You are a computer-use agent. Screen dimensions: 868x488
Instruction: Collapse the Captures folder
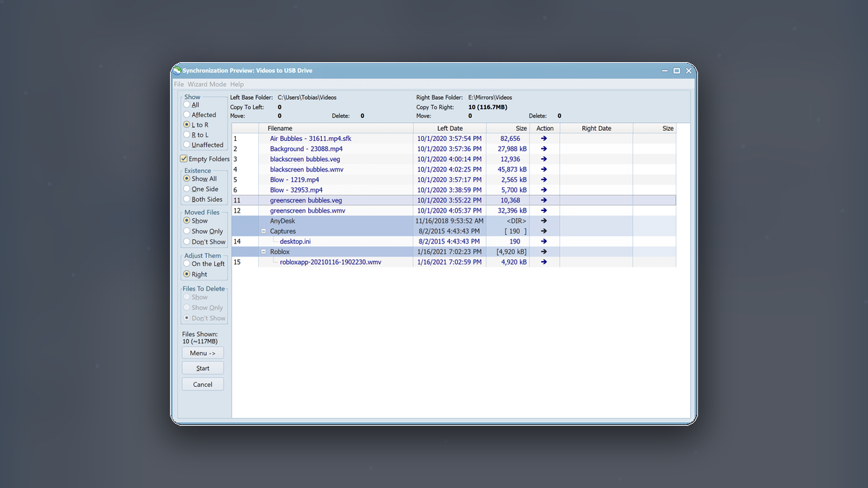point(263,231)
